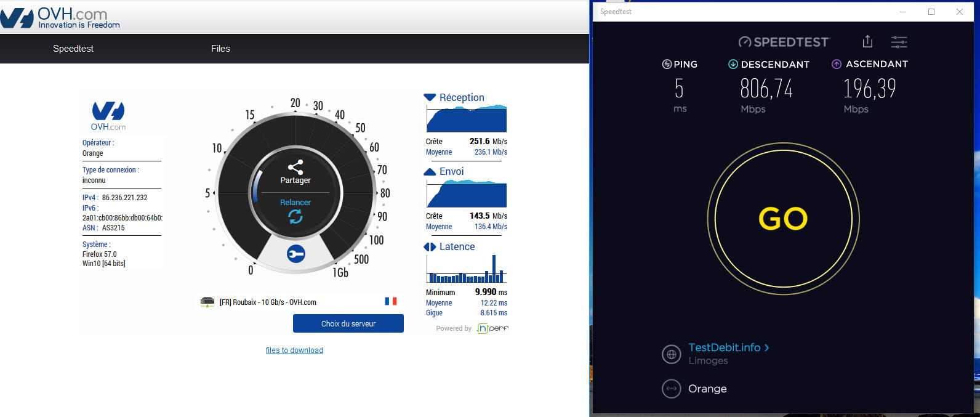Select the 196,39 Mbps upload result
Viewport: 980px width, 417px height.
point(869,89)
